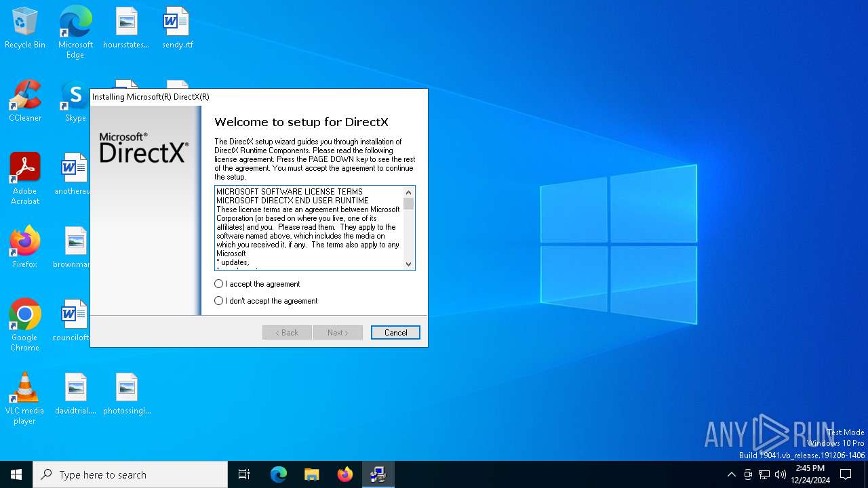Open VLC media player desktop shortcut
The image size is (868, 488).
coord(25,399)
